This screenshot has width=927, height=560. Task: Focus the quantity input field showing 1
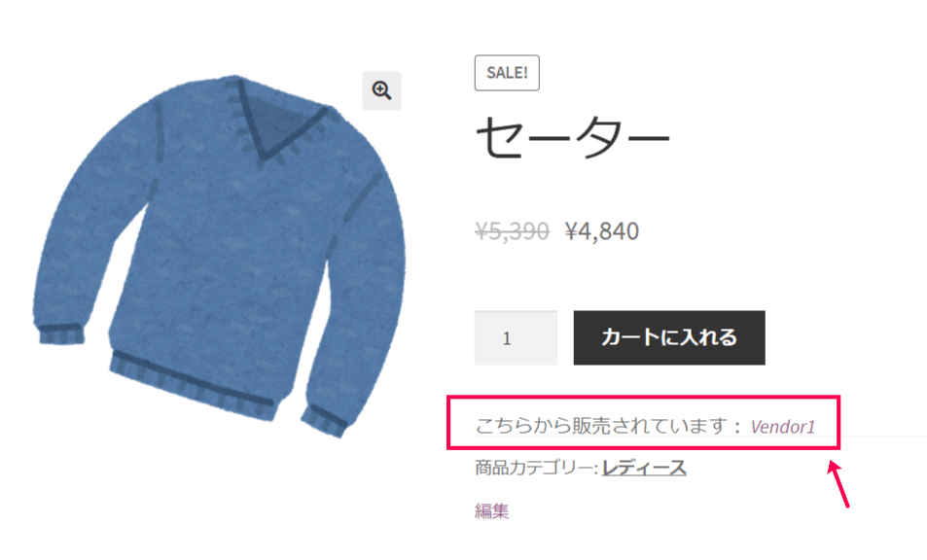[x=516, y=338]
